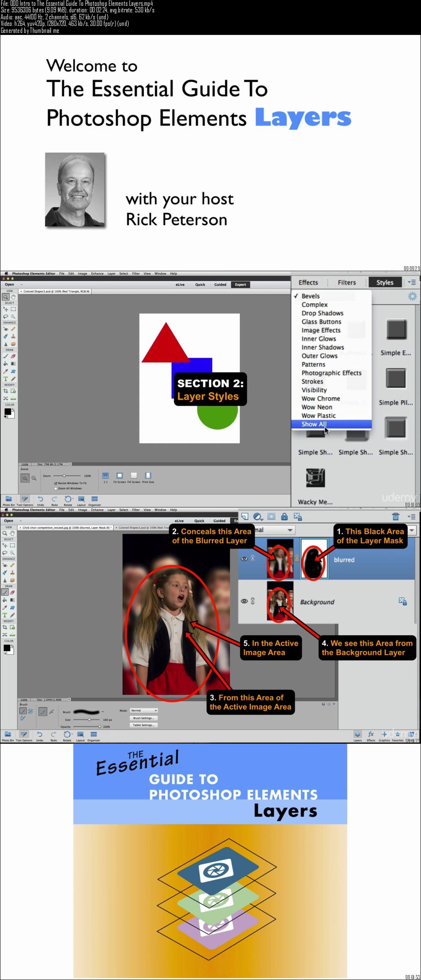Click the gear icon in the Styles panel

412,296
